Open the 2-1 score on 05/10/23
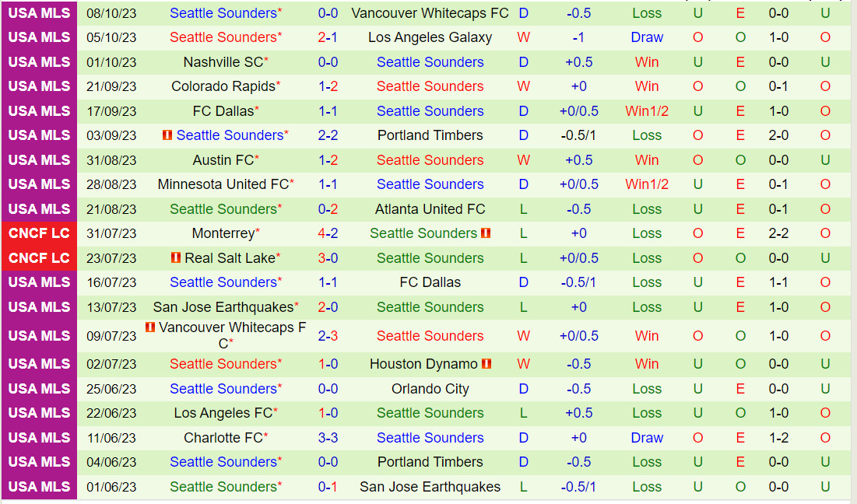Viewport: 857px width, 504px height. tap(328, 37)
